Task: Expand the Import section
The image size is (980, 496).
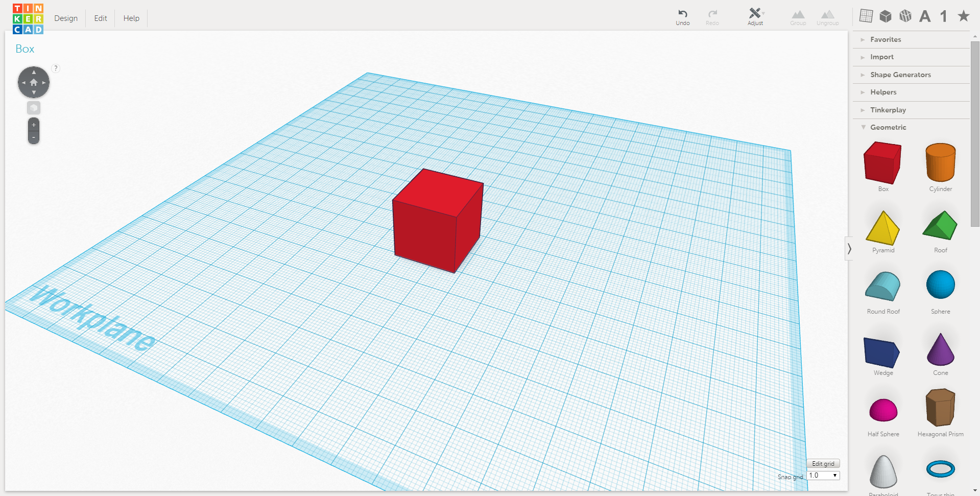Action: point(882,57)
